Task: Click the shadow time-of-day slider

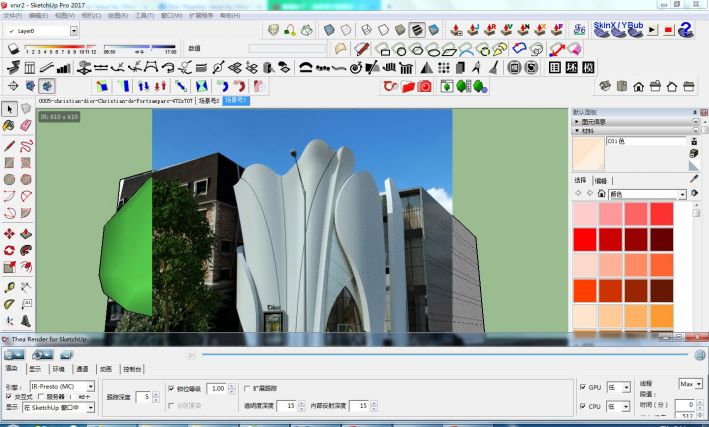Action: (139, 47)
